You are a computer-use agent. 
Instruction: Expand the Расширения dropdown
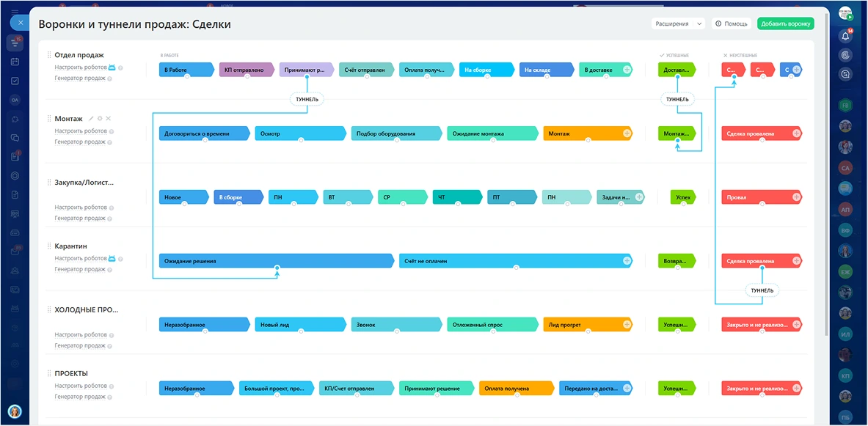[677, 23]
